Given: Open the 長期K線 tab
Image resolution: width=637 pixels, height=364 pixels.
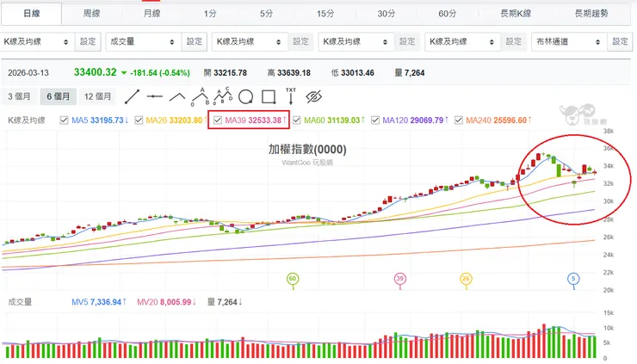Looking at the screenshot, I should coord(516,14).
